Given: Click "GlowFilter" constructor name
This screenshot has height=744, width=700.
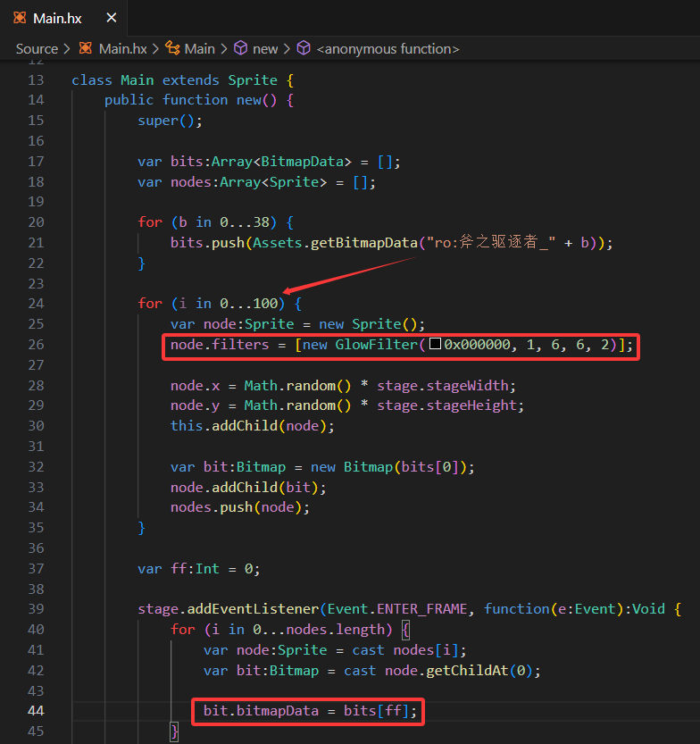Looking at the screenshot, I should tap(377, 345).
